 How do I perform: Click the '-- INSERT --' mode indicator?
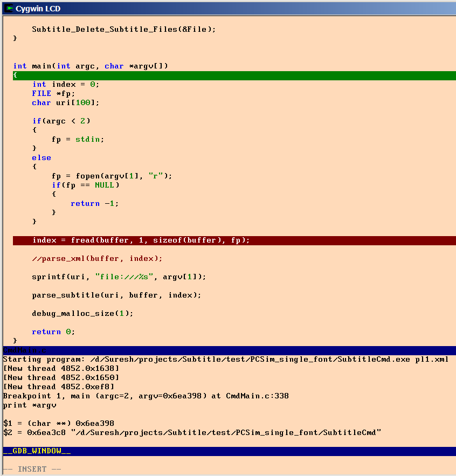coord(32,469)
